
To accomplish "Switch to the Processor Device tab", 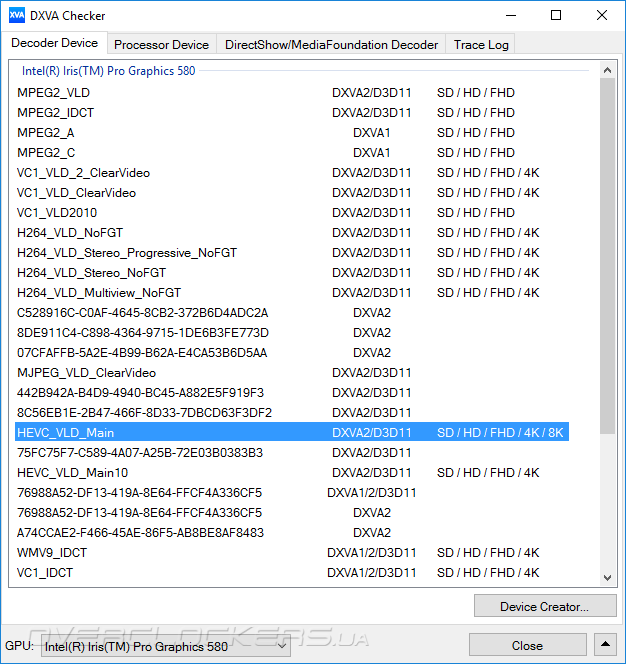I will coord(161,44).
